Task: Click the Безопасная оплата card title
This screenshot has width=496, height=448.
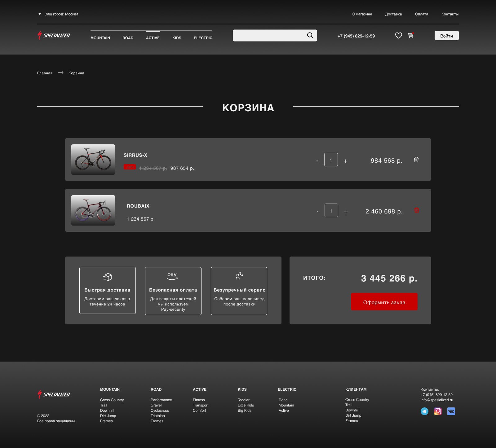Action: pos(173,290)
